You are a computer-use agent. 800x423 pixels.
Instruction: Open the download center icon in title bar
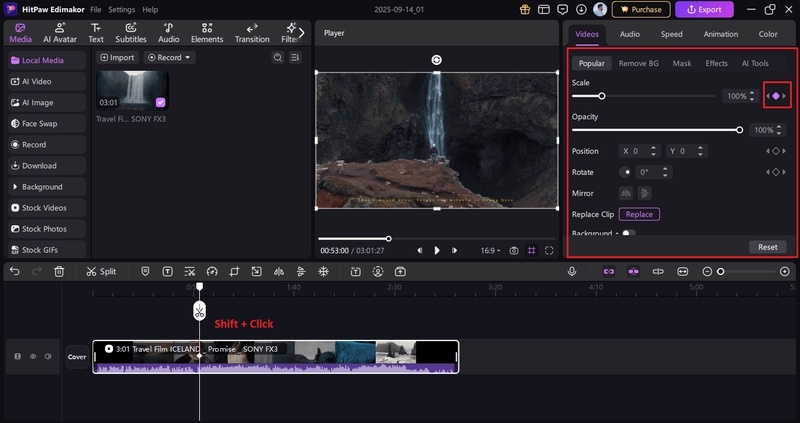[581, 9]
